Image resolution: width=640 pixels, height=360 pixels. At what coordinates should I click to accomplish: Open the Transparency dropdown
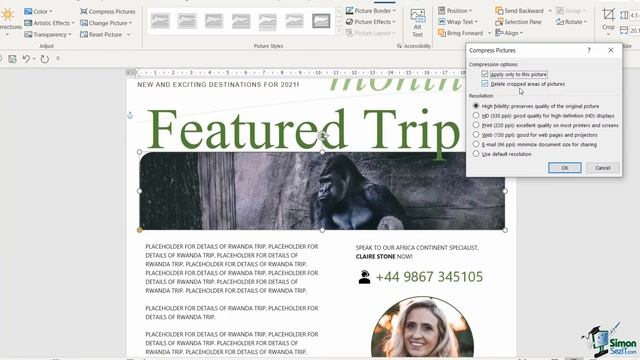click(x=48, y=35)
